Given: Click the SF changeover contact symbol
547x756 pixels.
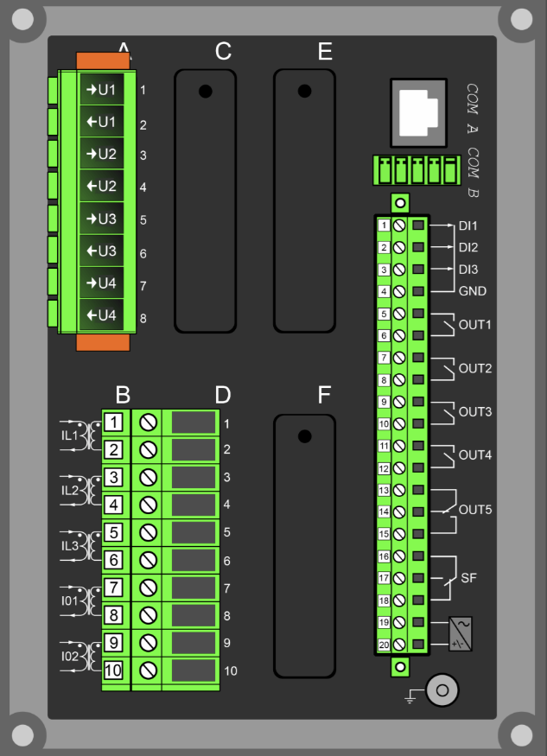Looking at the screenshot, I should pyautogui.click(x=445, y=577).
